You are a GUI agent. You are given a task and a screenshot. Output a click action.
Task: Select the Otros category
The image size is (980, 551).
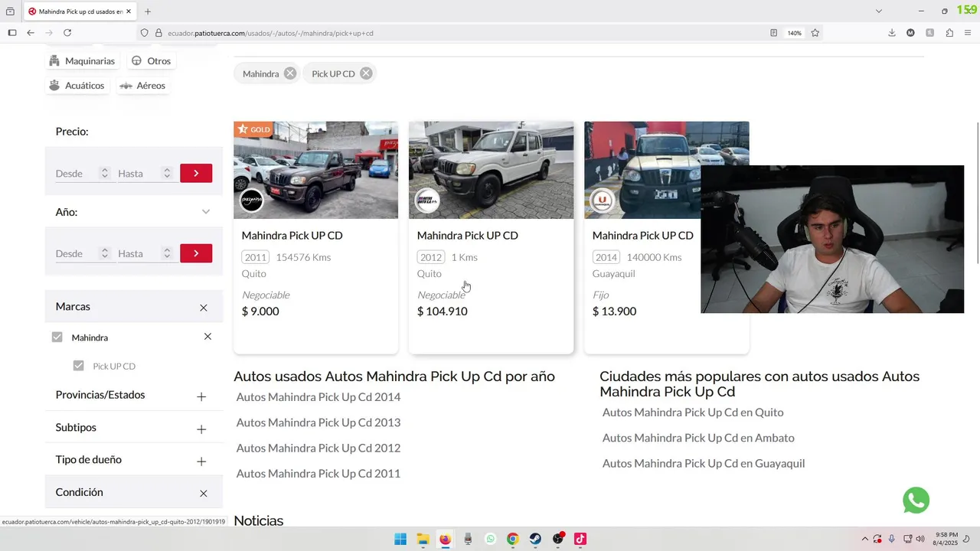pyautogui.click(x=151, y=61)
